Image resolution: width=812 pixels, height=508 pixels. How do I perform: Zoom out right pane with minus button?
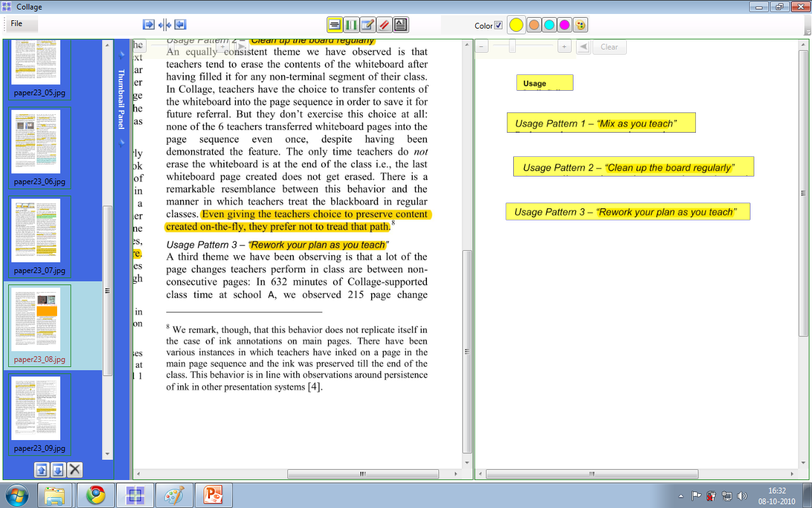[482, 46]
